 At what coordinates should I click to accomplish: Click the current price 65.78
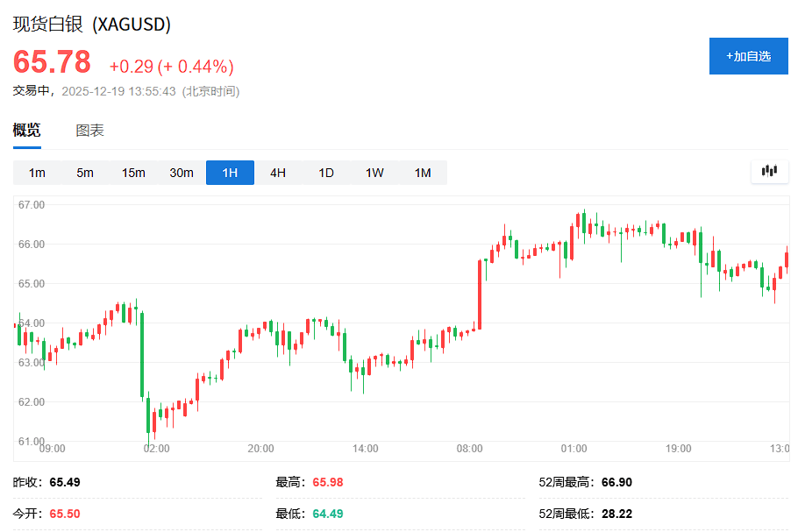coord(52,62)
